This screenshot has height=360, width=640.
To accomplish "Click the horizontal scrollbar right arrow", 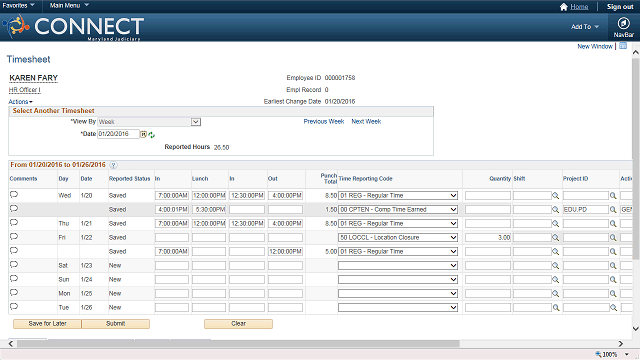I will click(620, 344).
